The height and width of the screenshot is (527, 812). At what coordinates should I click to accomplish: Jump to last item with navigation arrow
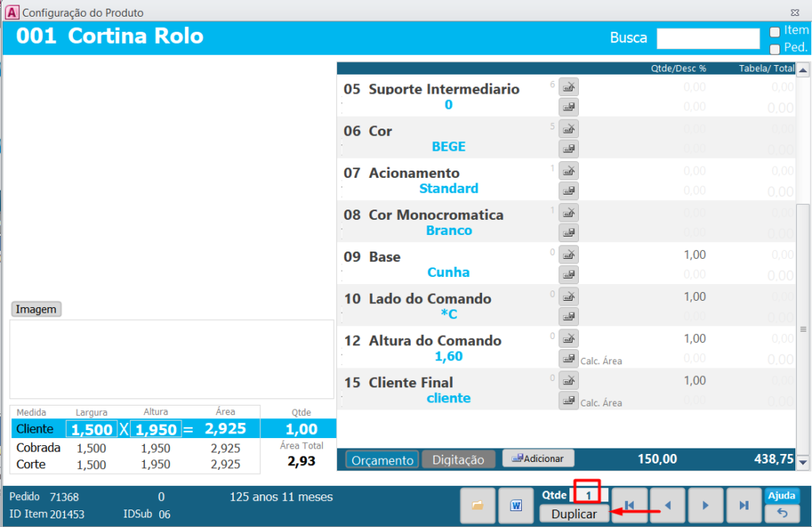(x=743, y=506)
